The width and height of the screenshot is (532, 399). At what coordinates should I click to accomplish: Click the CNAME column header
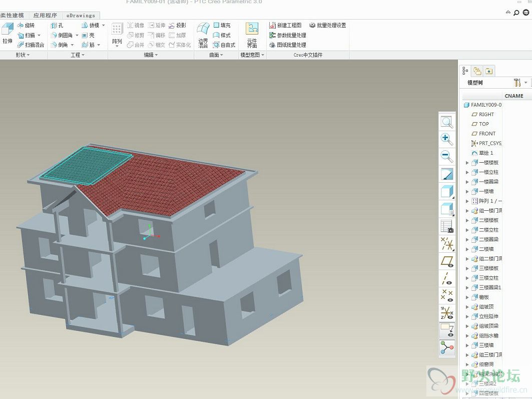514,96
